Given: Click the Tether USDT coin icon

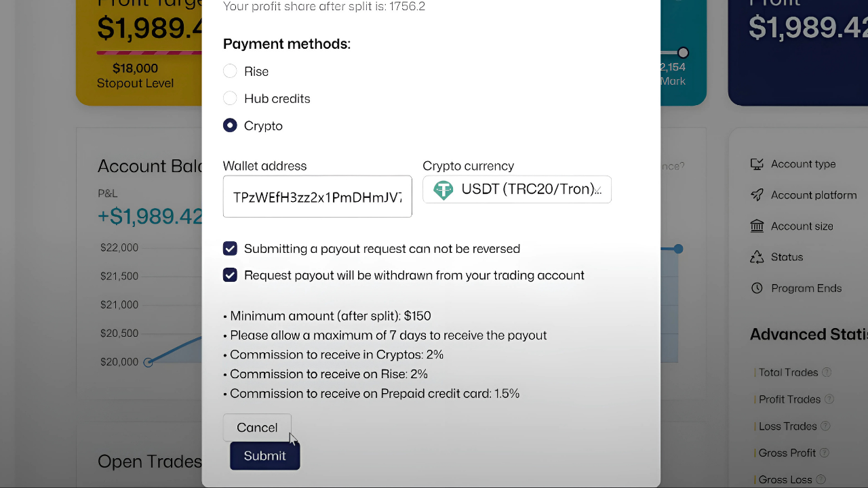Looking at the screenshot, I should 443,190.
